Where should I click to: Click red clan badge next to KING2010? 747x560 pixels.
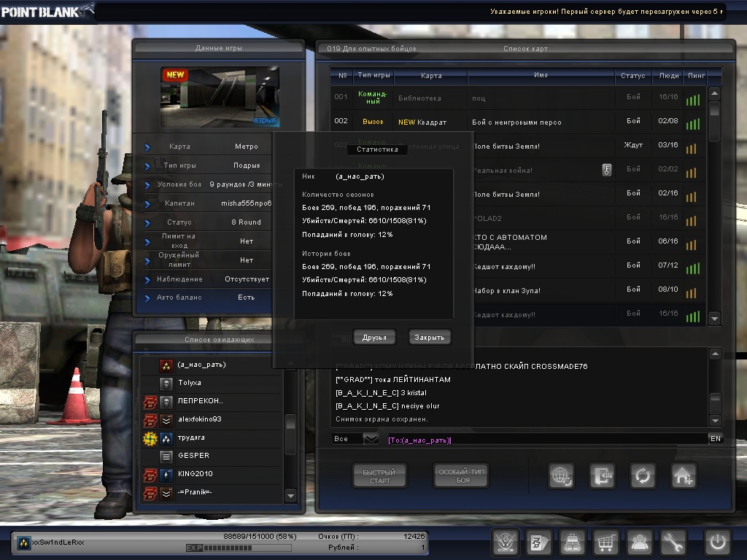point(150,475)
